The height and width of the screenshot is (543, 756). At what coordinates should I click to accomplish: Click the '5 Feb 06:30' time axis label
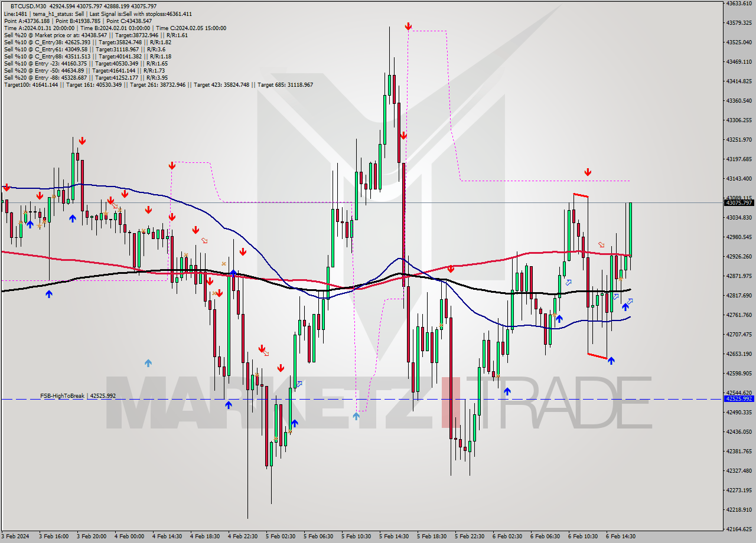(x=318, y=537)
